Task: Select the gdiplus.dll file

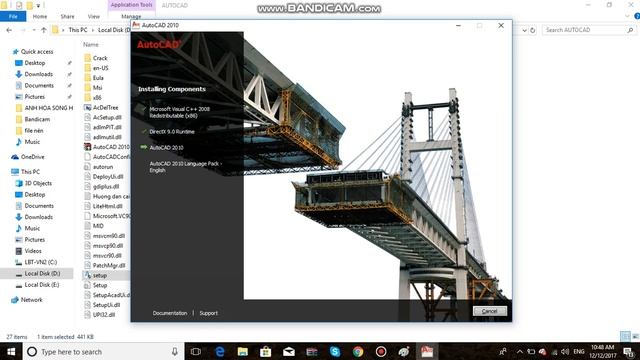Action: (x=106, y=186)
